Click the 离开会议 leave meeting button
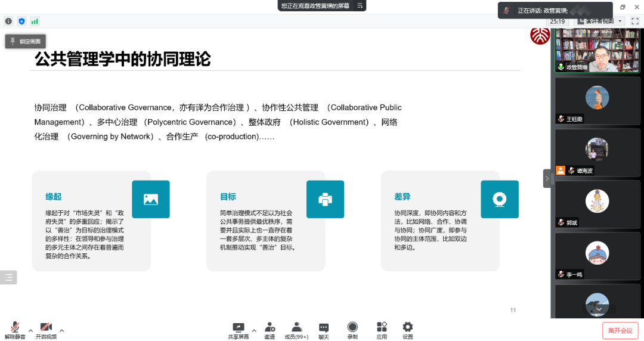Viewport: 644px width, 341px height. coord(620,330)
